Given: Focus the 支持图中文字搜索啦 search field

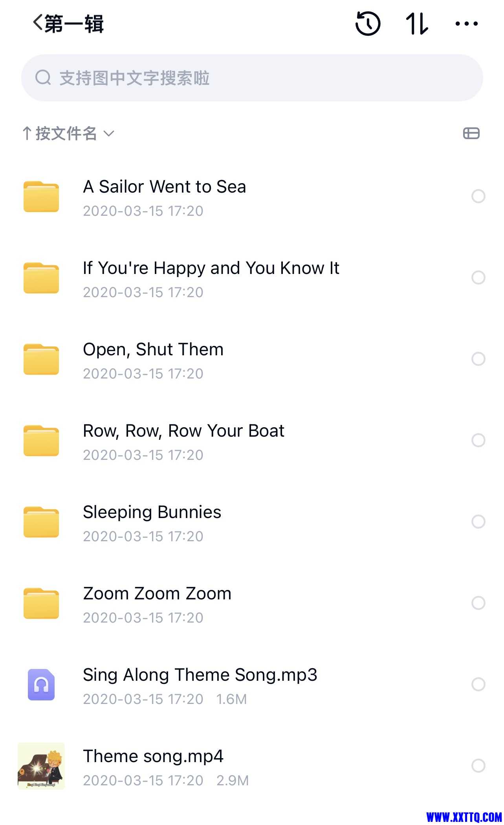Looking at the screenshot, I should [252, 78].
